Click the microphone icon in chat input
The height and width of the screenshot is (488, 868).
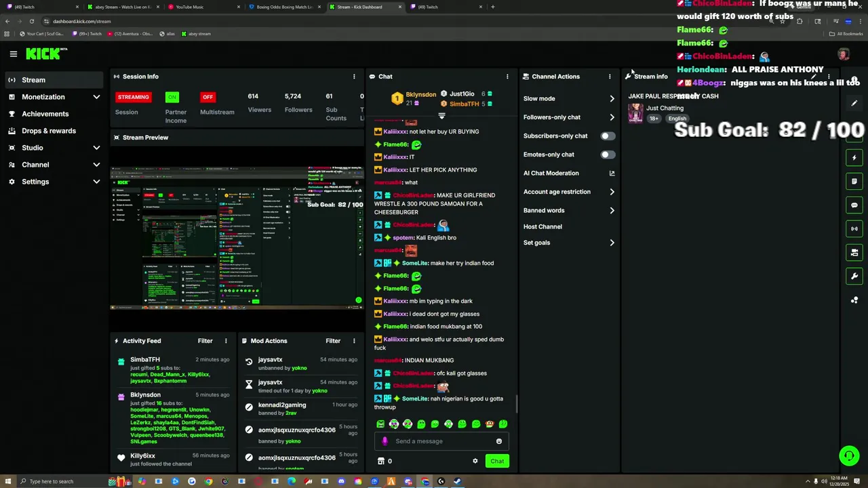(384, 441)
